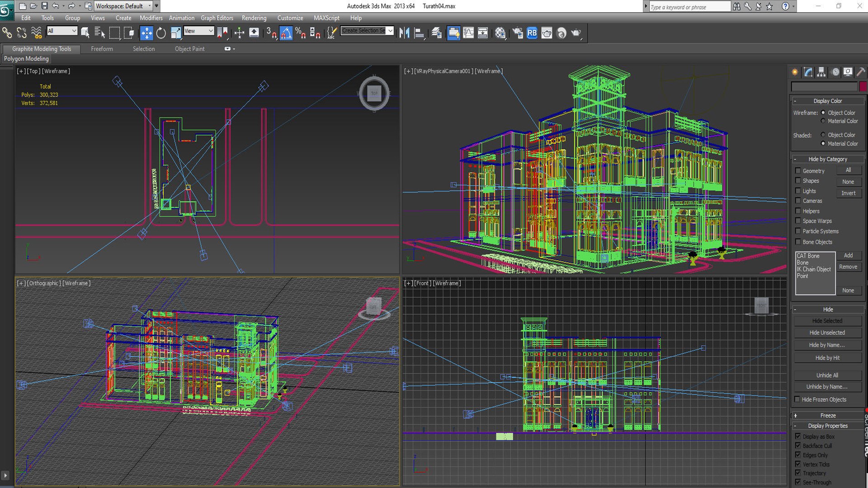Open Schematic View icon

[483, 33]
